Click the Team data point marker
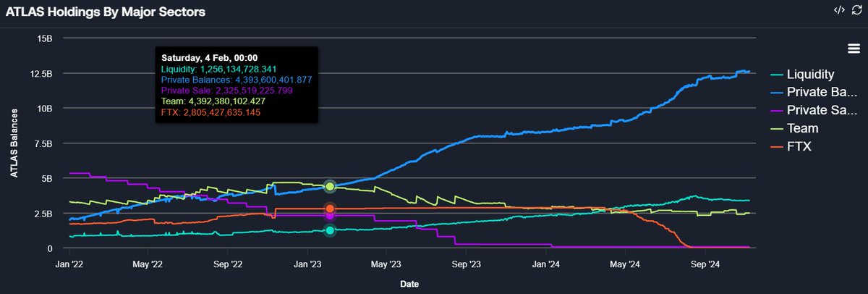The image size is (868, 294). [x=330, y=187]
